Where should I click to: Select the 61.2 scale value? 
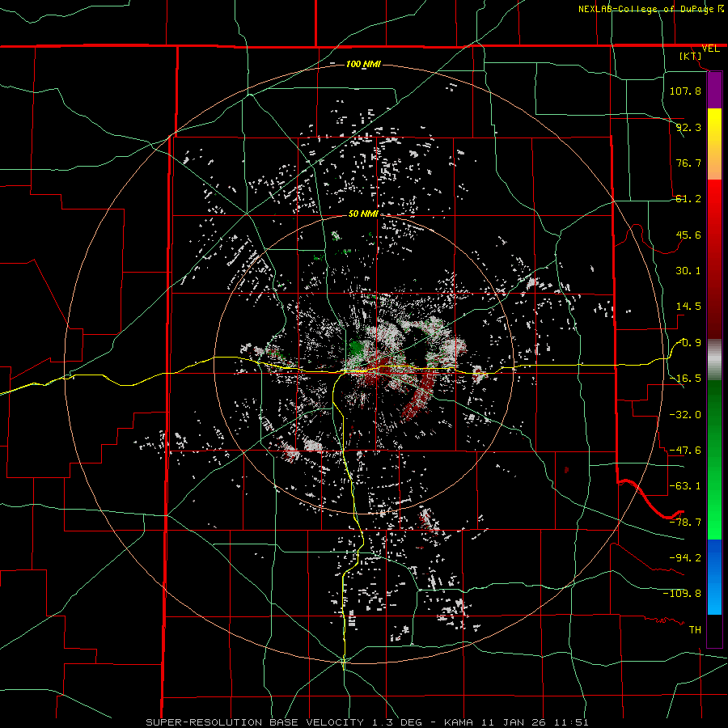tap(688, 199)
